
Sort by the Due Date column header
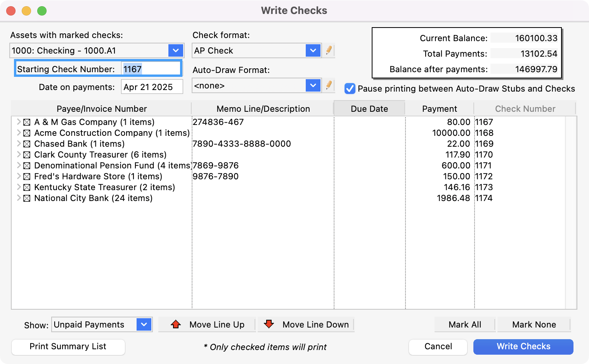point(369,109)
